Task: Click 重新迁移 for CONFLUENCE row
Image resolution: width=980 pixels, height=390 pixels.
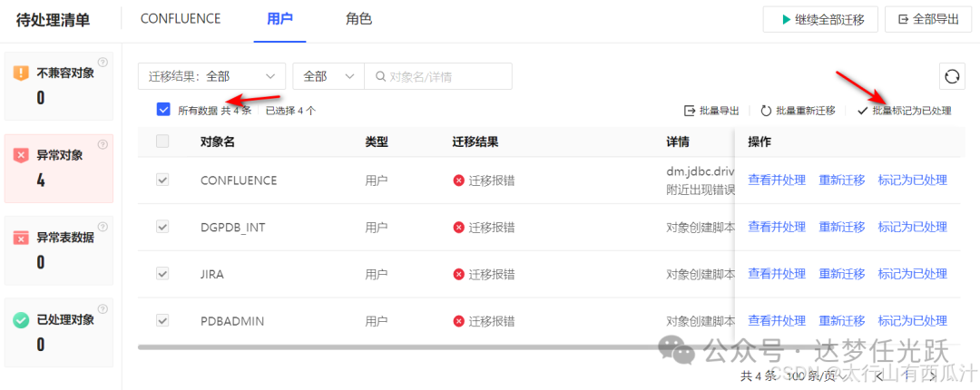Action: 842,180
